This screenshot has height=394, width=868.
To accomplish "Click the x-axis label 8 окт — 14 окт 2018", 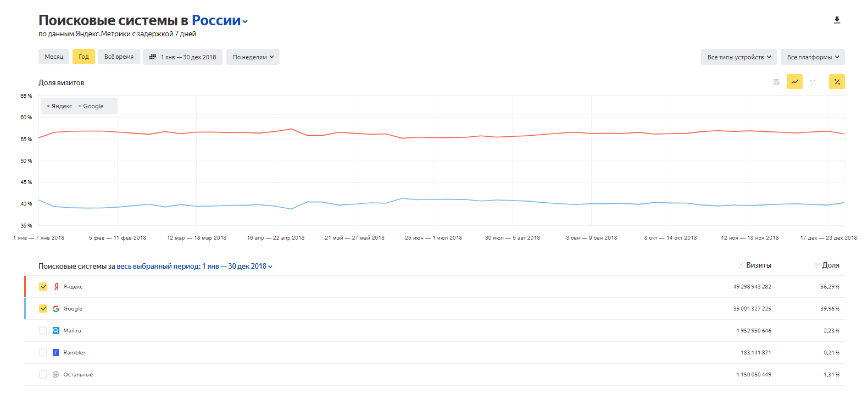I will coord(671,238).
